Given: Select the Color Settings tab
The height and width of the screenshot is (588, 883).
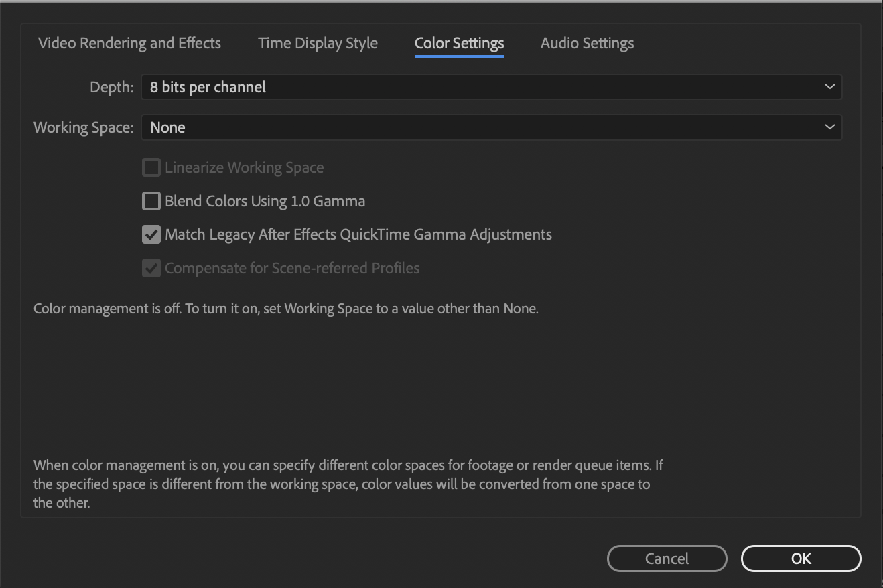Looking at the screenshot, I should pyautogui.click(x=459, y=42).
